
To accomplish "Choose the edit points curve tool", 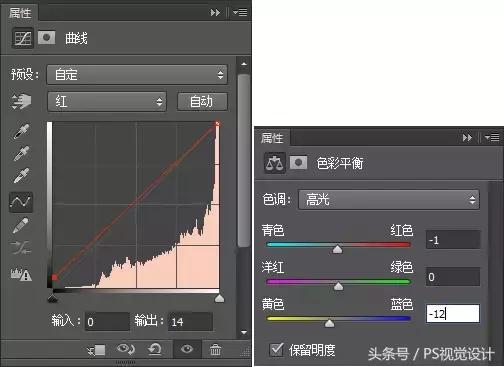I will click(21, 202).
